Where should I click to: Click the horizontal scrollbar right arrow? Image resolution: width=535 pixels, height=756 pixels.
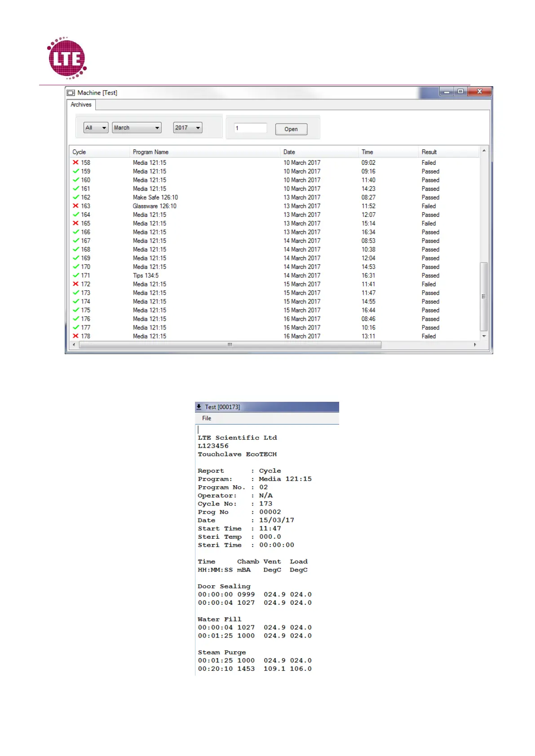[475, 345]
